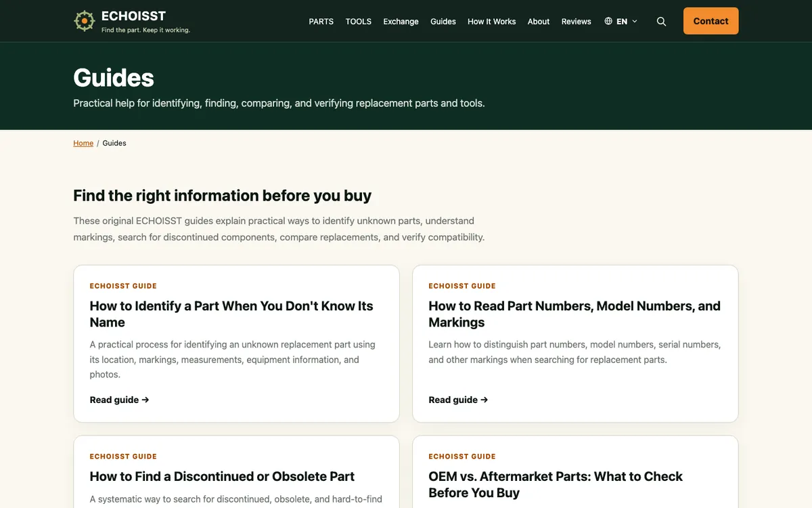Viewport: 812px width, 508px height.
Task: Open the Reviews nav link
Action: [576, 22]
